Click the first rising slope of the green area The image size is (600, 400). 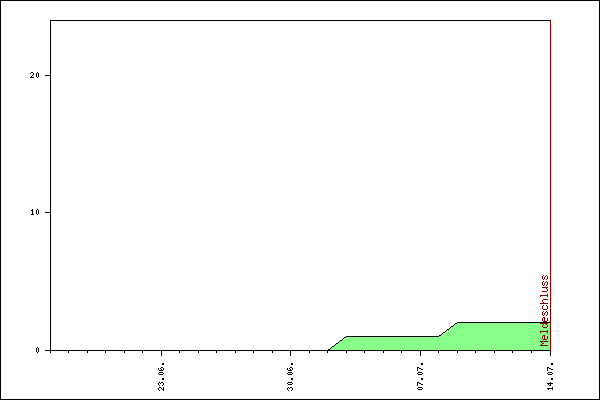click(338, 344)
